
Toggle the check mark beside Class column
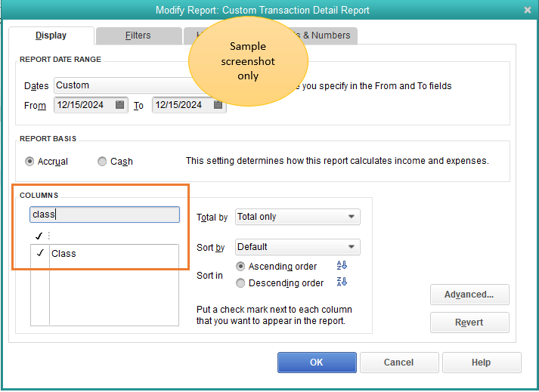(39, 254)
